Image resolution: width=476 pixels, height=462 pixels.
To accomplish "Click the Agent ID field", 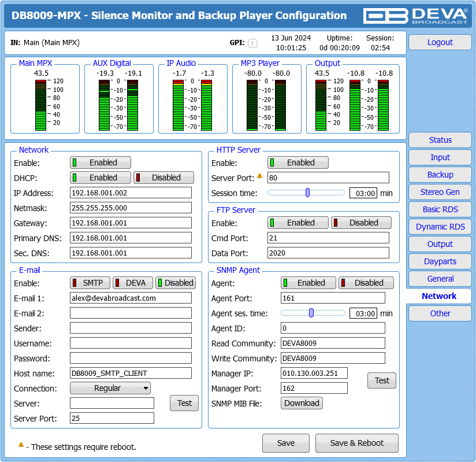I will [x=333, y=328].
